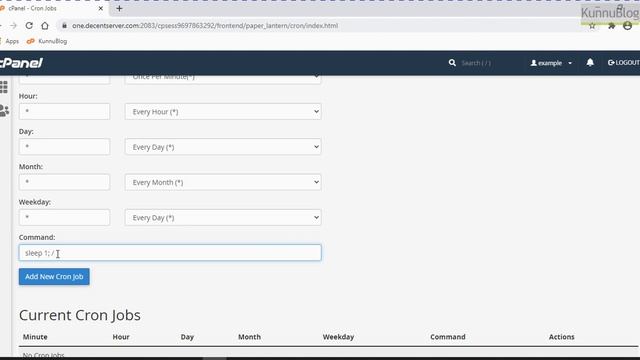640x360 pixels.
Task: Bookmark this page with the star
Action: (592, 26)
